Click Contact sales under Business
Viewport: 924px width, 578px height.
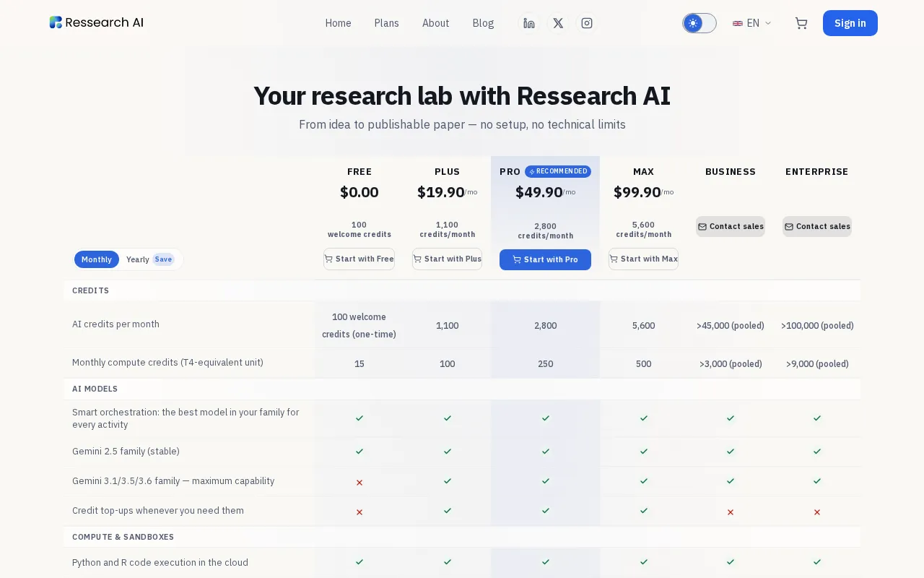[731, 226]
